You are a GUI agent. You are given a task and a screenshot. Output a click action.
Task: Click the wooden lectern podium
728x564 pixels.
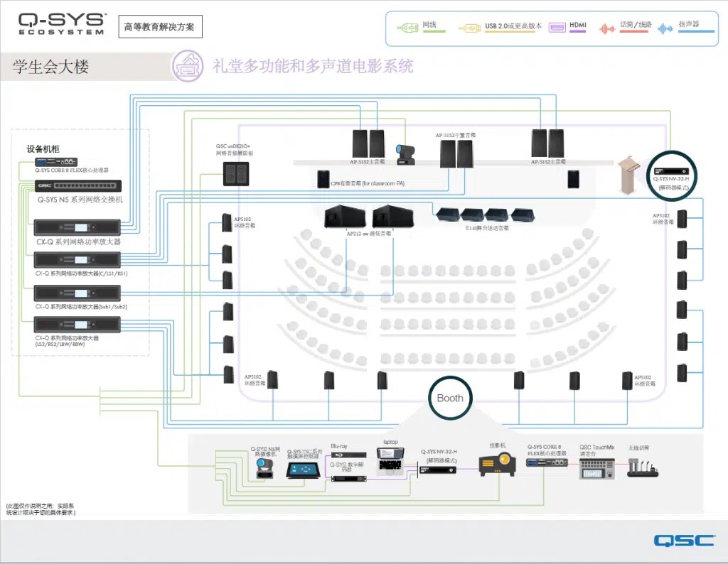click(x=630, y=175)
